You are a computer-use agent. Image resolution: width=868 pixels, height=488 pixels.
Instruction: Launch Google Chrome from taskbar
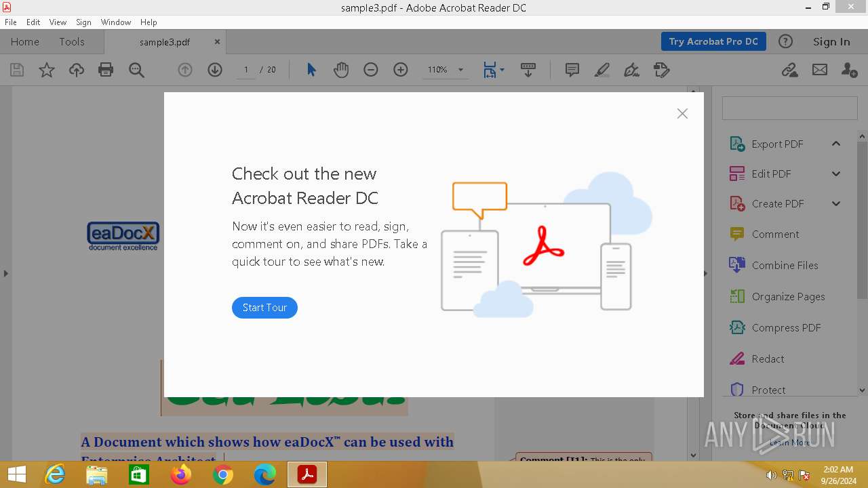222,475
